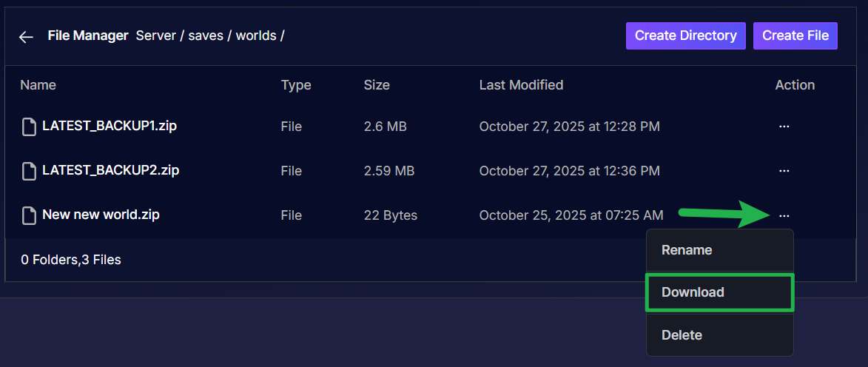Image resolution: width=868 pixels, height=367 pixels.
Task: Pick Delete from the context menu
Action: tap(682, 335)
